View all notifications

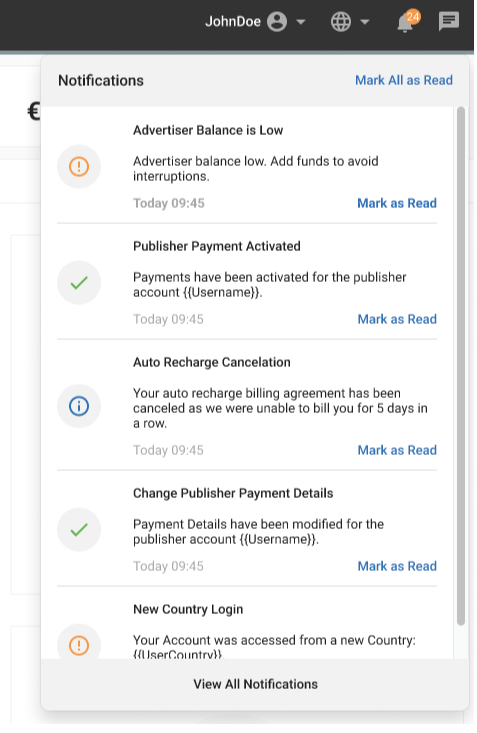255,684
